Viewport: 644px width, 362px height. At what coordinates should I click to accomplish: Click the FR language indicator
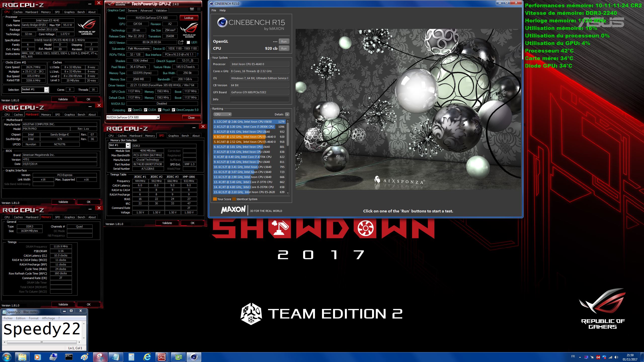tap(573, 356)
